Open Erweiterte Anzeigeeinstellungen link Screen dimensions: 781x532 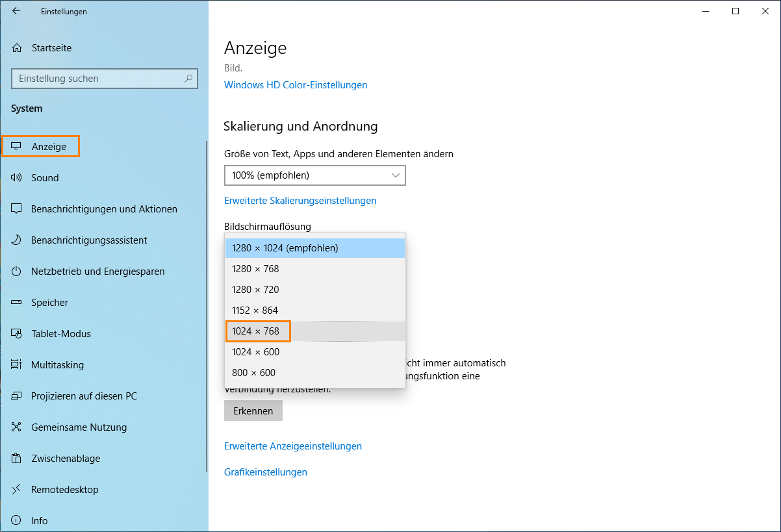tap(293, 446)
